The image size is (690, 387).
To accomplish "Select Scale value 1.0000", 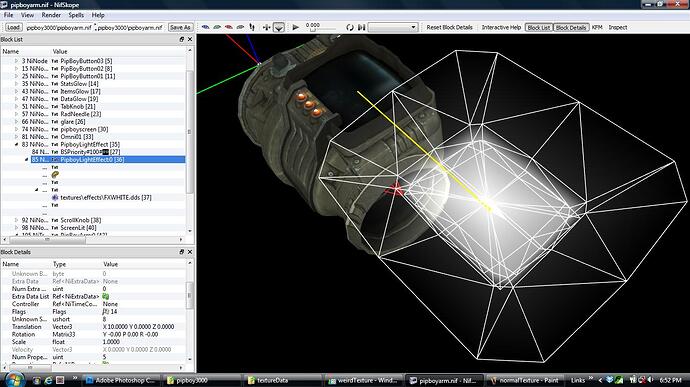I will click(111, 342).
